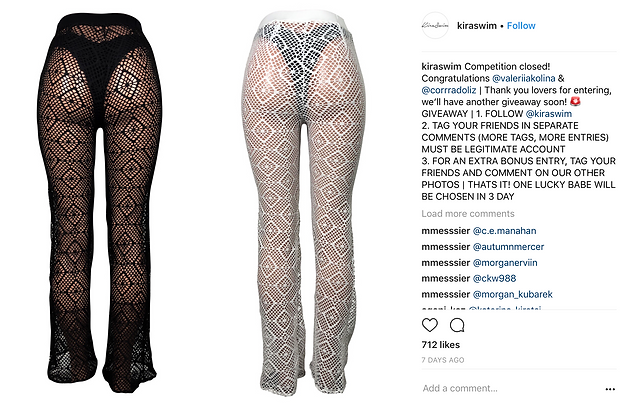
Task: View the 712 likes list
Action: [x=441, y=345]
